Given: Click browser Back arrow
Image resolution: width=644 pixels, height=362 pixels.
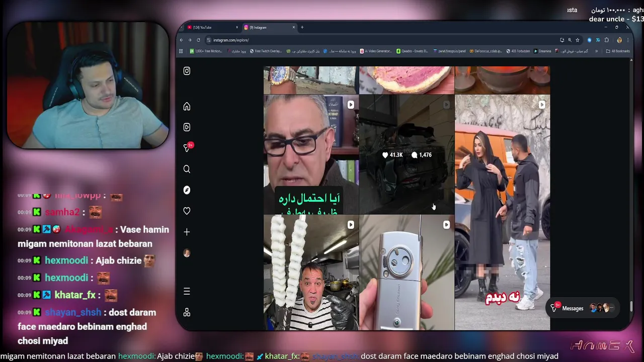Looking at the screenshot, I should point(182,40).
